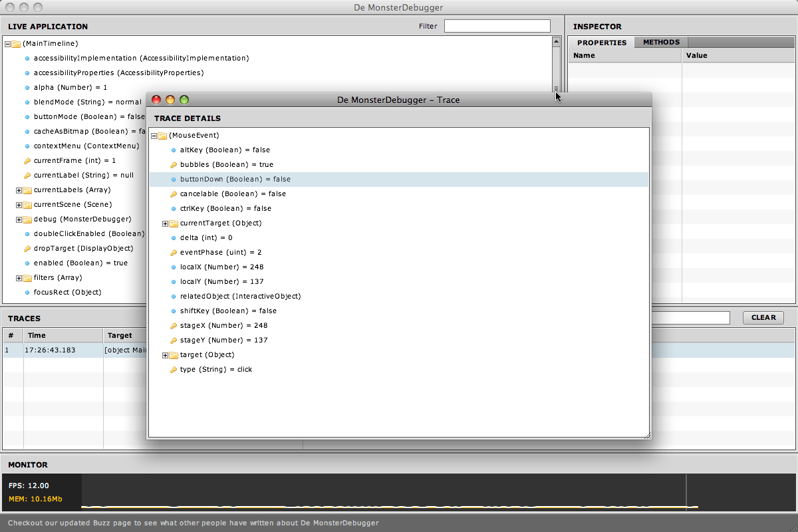
Task: Click the key icon beside type (String)
Action: 174,370
